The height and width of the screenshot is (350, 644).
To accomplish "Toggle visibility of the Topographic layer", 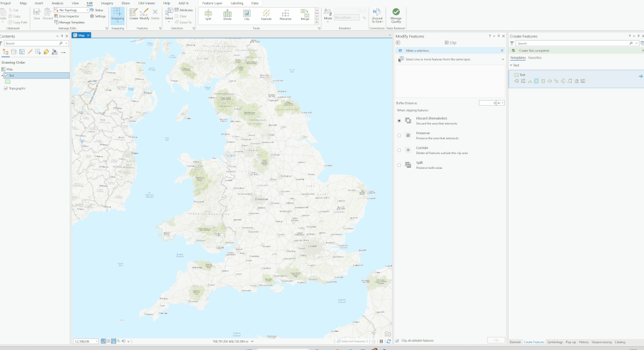I will [x=6, y=88].
